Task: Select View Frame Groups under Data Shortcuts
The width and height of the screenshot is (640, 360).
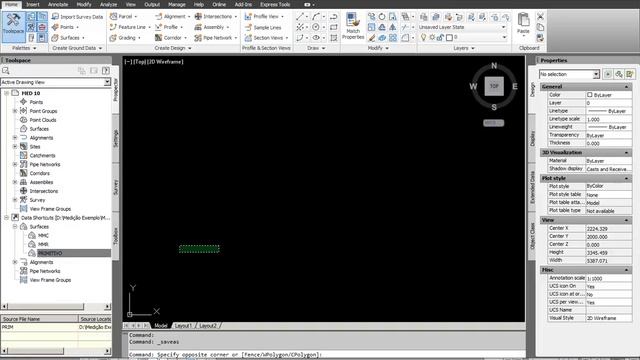Action: coord(50,280)
